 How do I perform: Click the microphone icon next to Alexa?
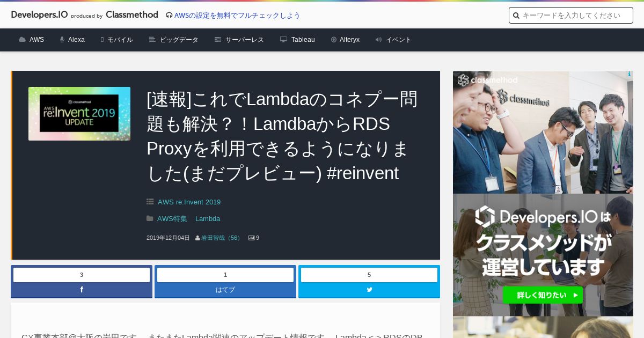pyautogui.click(x=62, y=40)
